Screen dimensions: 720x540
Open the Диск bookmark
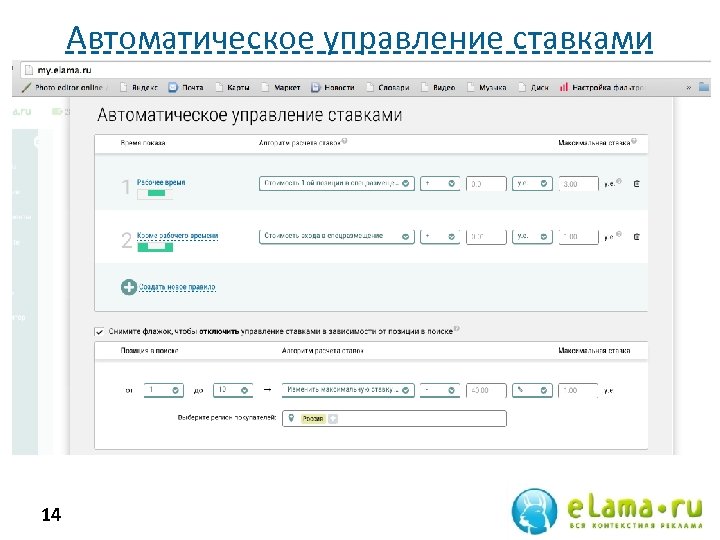coord(534,87)
